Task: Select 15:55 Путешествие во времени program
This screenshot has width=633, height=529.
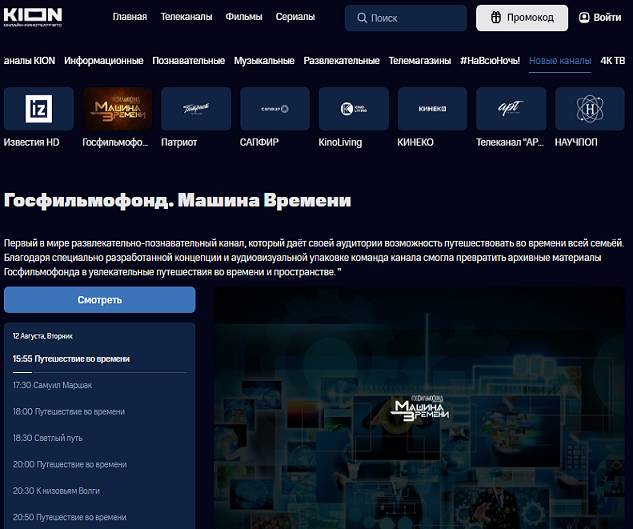Action: point(71,359)
